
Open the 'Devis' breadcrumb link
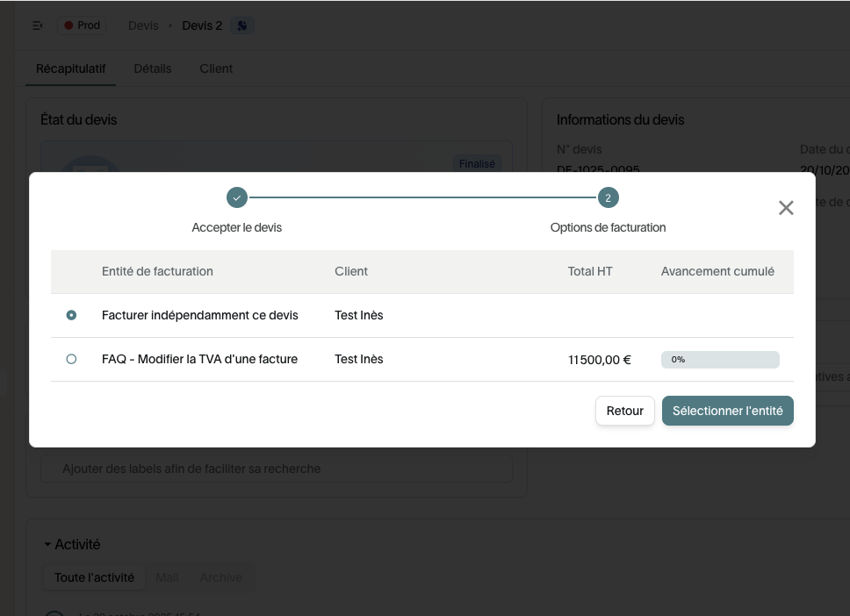point(143,25)
